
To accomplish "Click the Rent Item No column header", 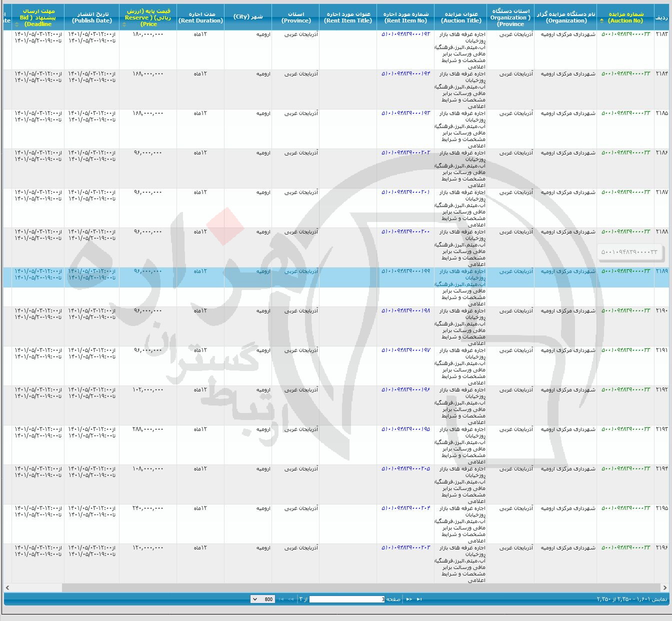I will (x=405, y=17).
